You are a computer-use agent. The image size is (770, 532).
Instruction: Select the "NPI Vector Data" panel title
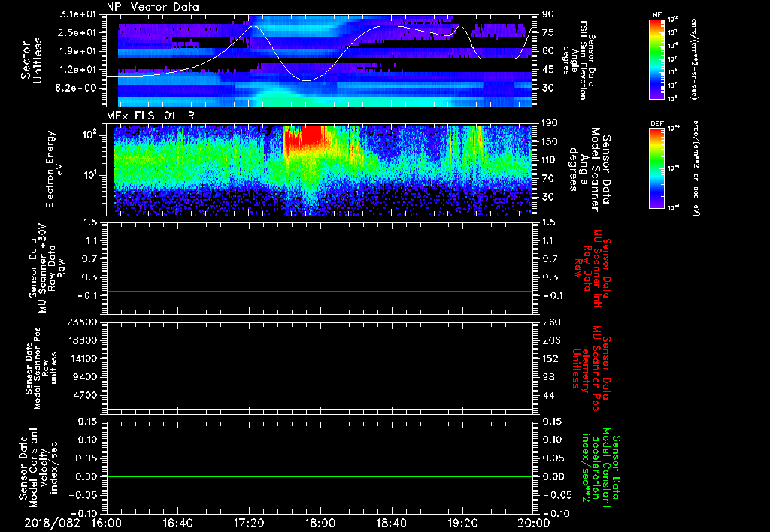(153, 7)
